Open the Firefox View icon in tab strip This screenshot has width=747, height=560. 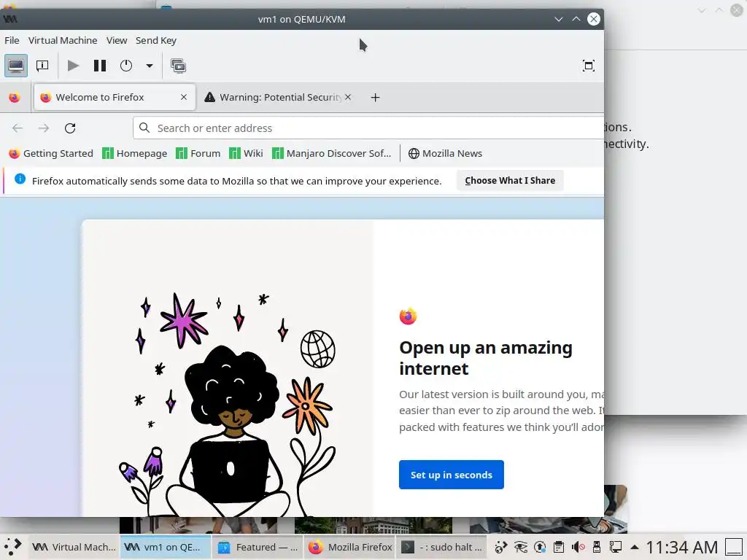pos(15,98)
